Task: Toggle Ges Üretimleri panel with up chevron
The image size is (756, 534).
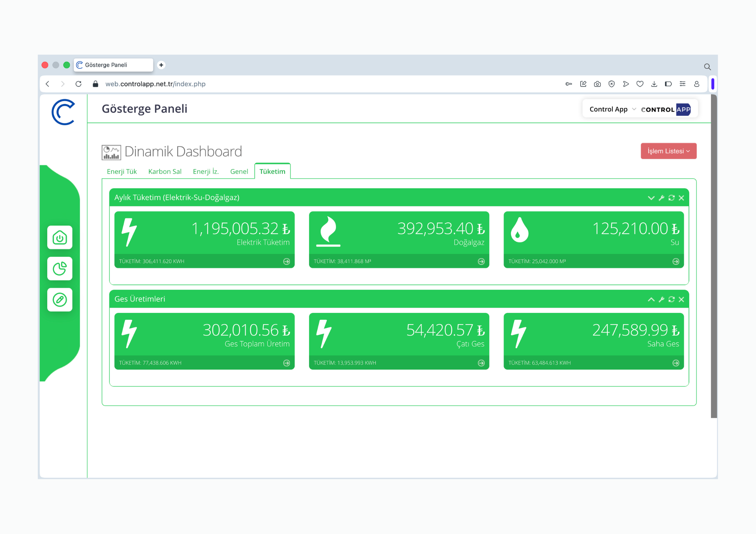Action: 651,299
